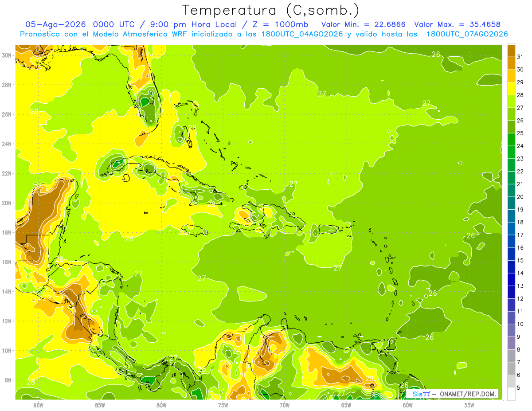Click the 31 value on the color scale
The height and width of the screenshot is (411, 532).
click(x=520, y=57)
